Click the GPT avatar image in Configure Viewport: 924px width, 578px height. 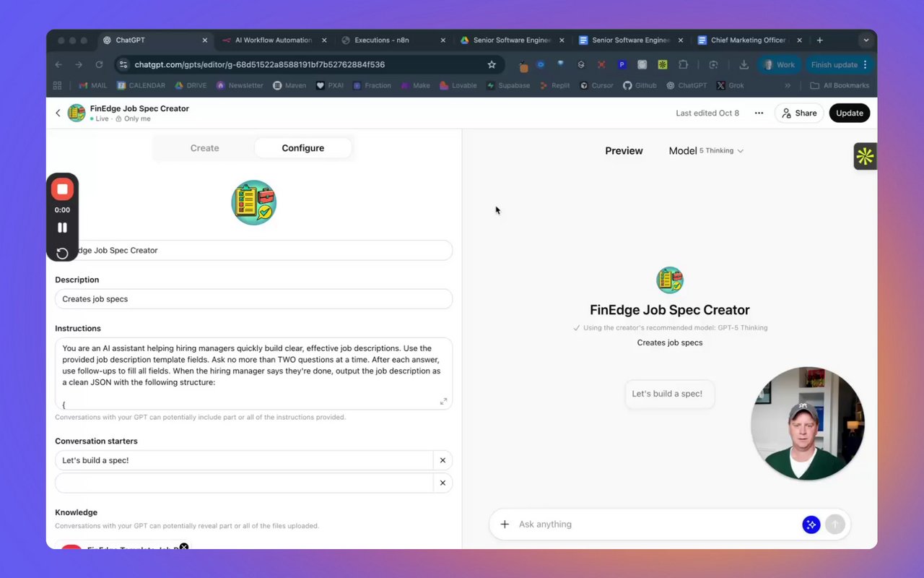click(253, 202)
